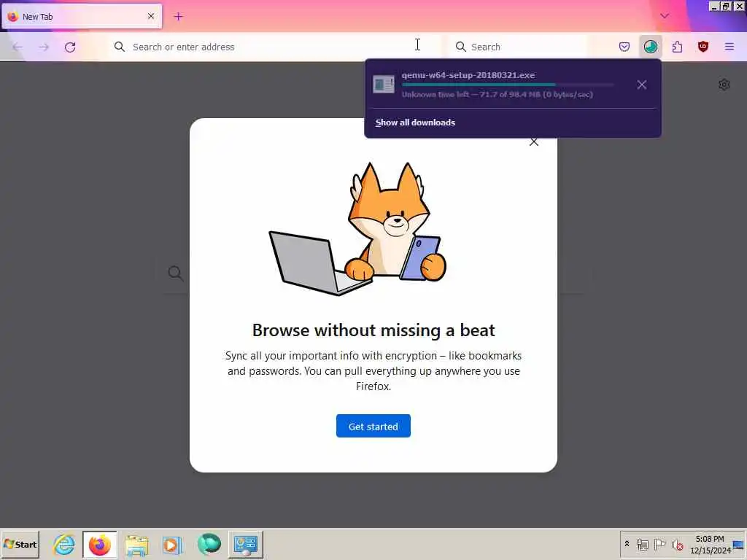
Task: Open the New Tab personalize gear icon
Action: pyautogui.click(x=724, y=85)
